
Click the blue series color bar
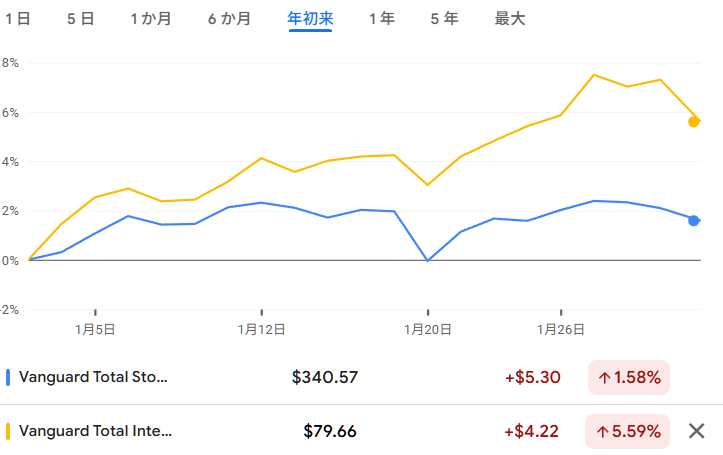click(8, 377)
